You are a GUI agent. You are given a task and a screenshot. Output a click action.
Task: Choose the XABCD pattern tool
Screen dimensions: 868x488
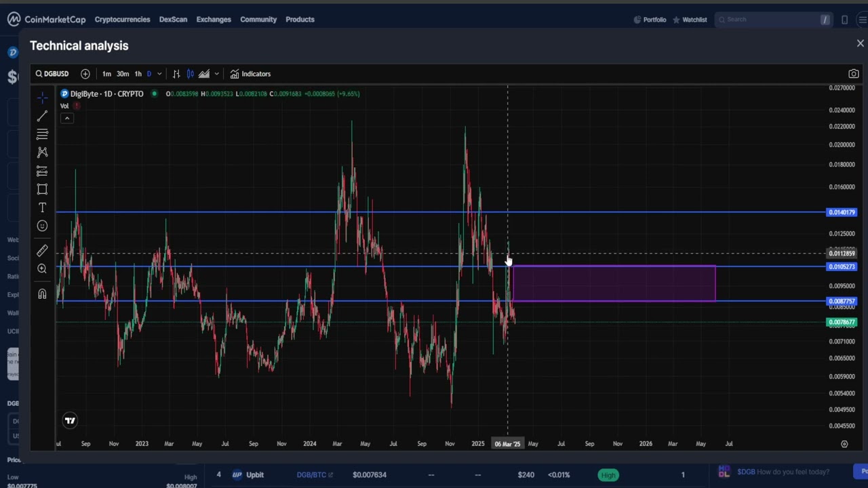(42, 152)
